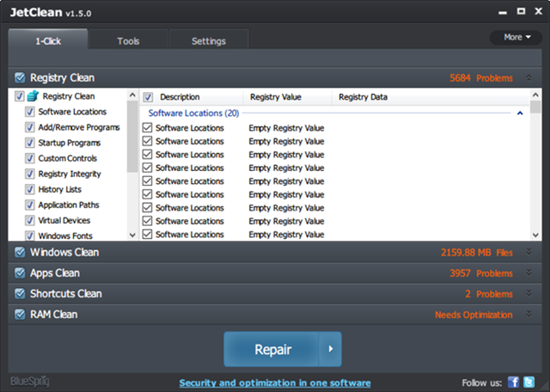The height and width of the screenshot is (392, 550).
Task: Maximize the JetClean window
Action: click(521, 11)
